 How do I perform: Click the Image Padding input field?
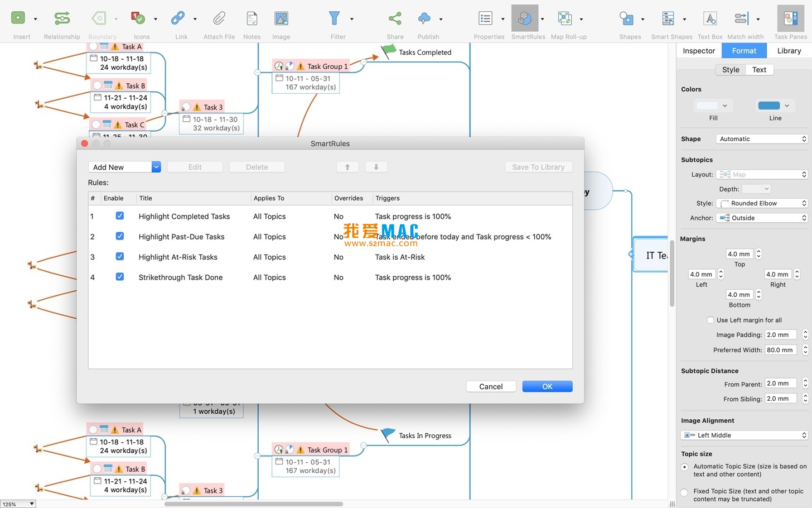[x=781, y=335]
